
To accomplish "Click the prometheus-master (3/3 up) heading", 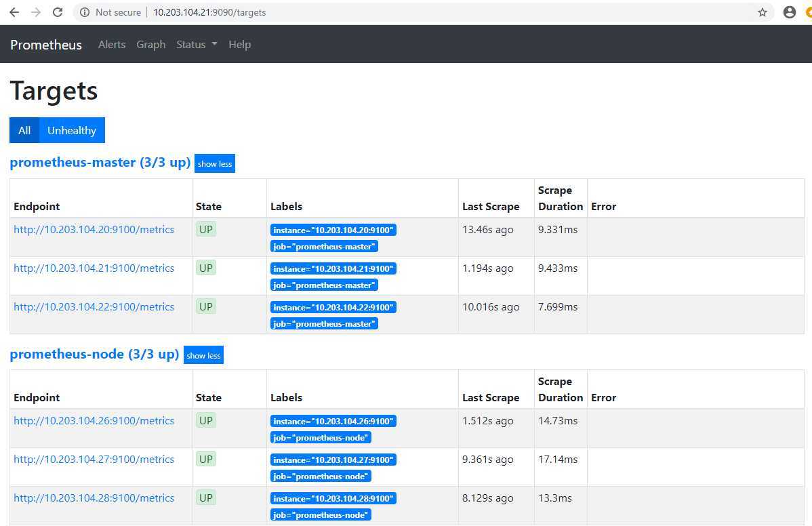I will [x=100, y=163].
